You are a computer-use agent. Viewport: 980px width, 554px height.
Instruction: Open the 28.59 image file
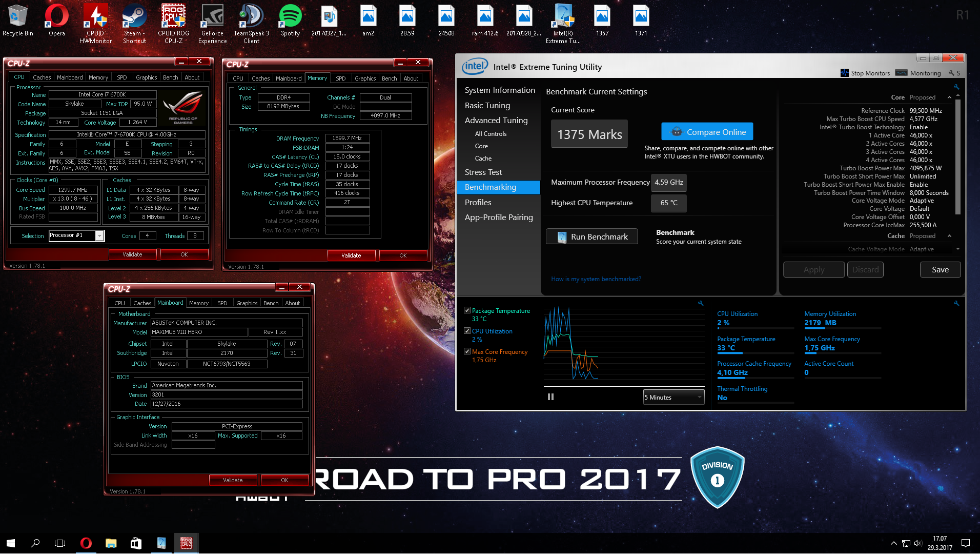pos(407,21)
